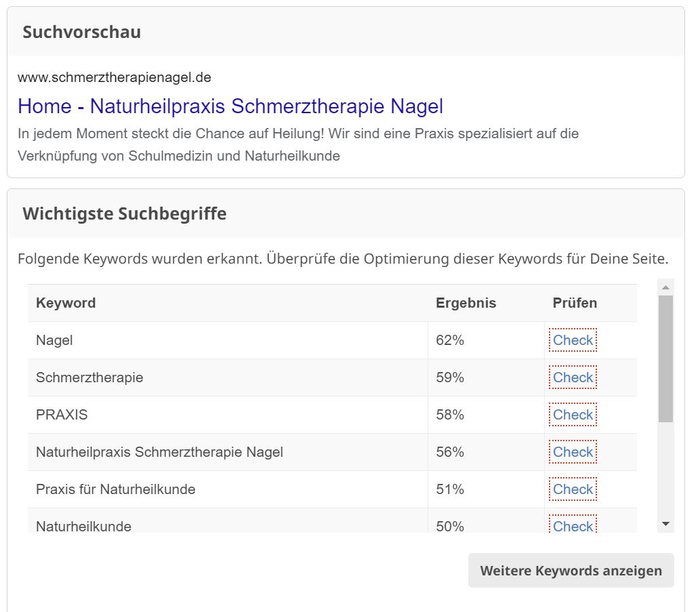
Task: Click the 'Naturheilkunde' keyword cell
Action: [228, 521]
